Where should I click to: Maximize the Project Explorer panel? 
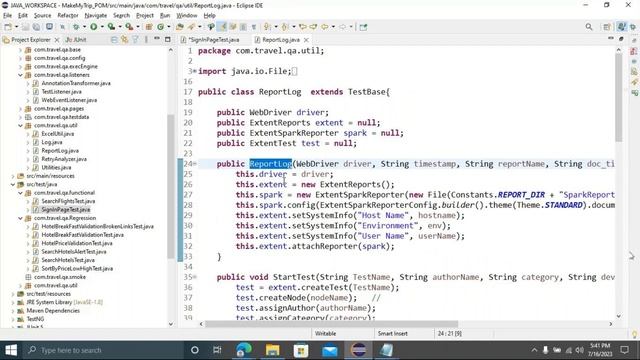[x=167, y=39]
